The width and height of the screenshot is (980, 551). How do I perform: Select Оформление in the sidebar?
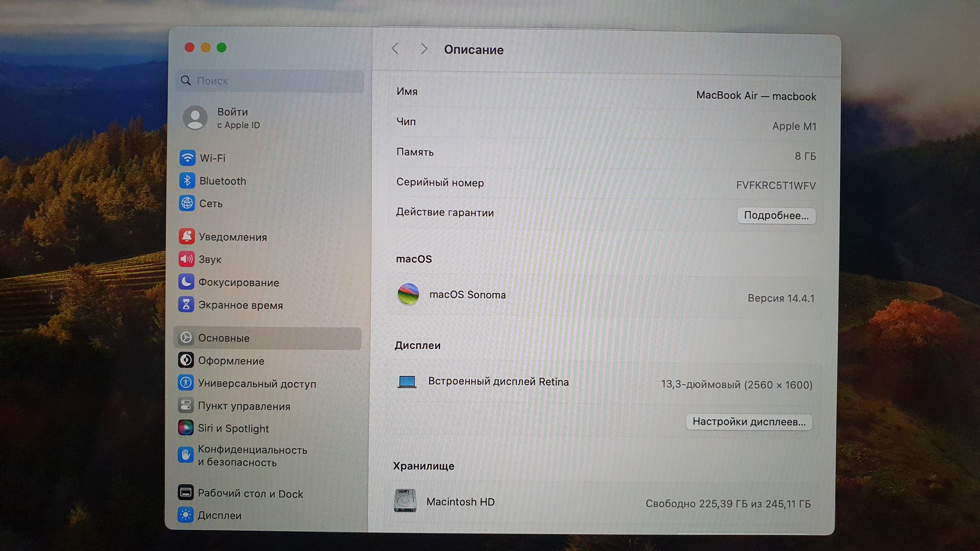coord(231,361)
